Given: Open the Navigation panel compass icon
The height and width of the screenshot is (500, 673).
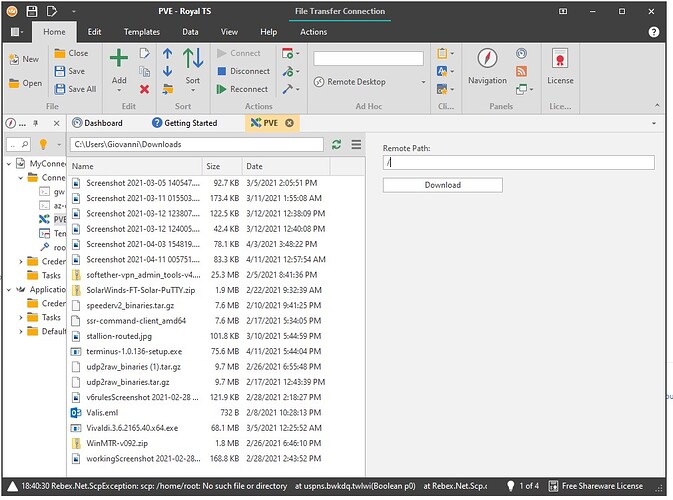Looking at the screenshot, I should click(487, 59).
